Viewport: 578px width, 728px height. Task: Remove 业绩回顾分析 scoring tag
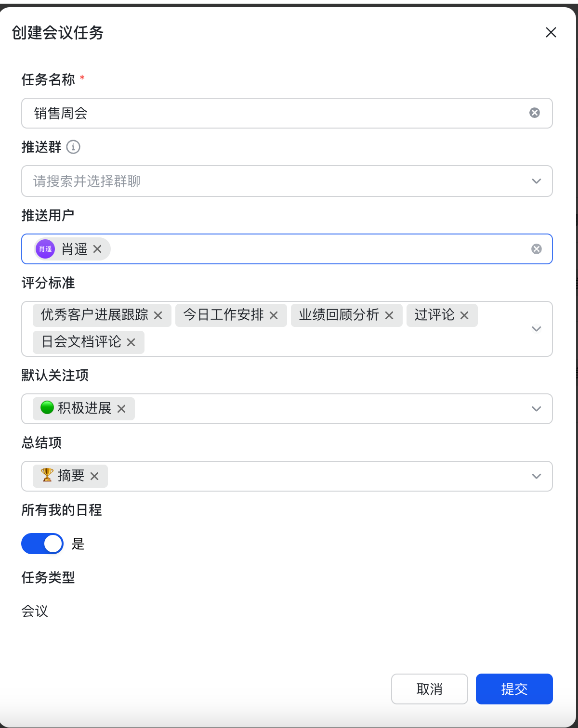point(389,315)
